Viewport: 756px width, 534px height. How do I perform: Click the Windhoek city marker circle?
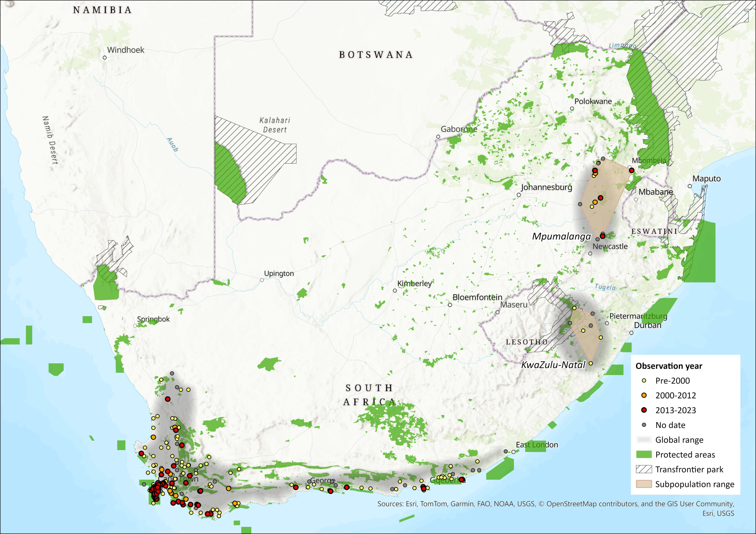[105, 58]
